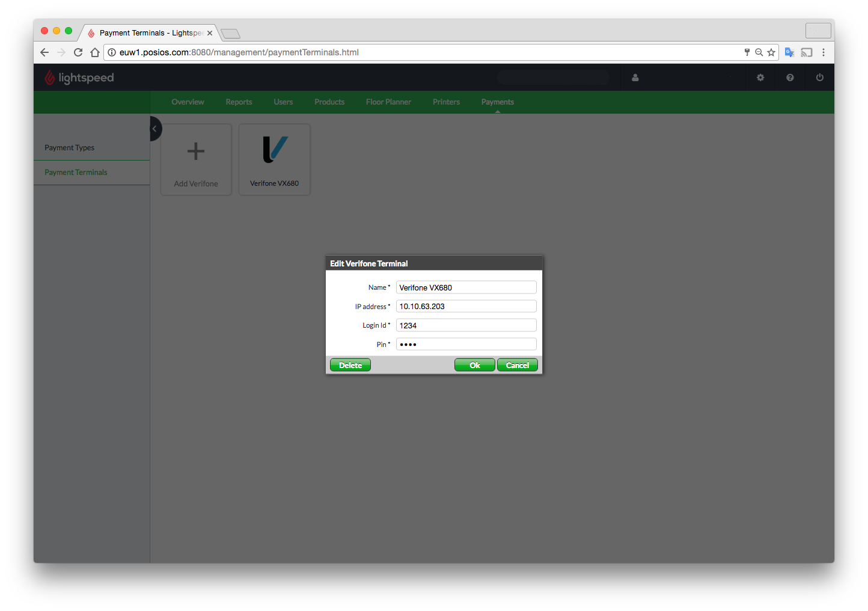The image size is (868, 611).
Task: Select the Verifone VX680 terminal tile
Action: point(275,159)
